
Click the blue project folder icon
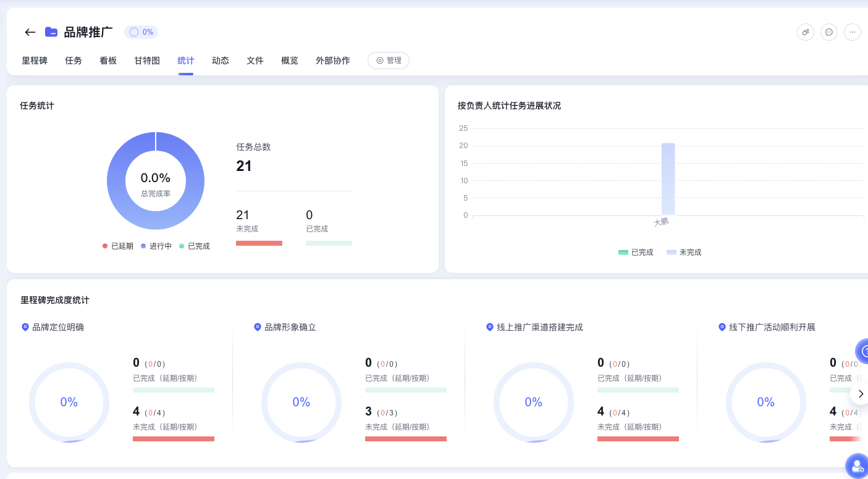(51, 32)
